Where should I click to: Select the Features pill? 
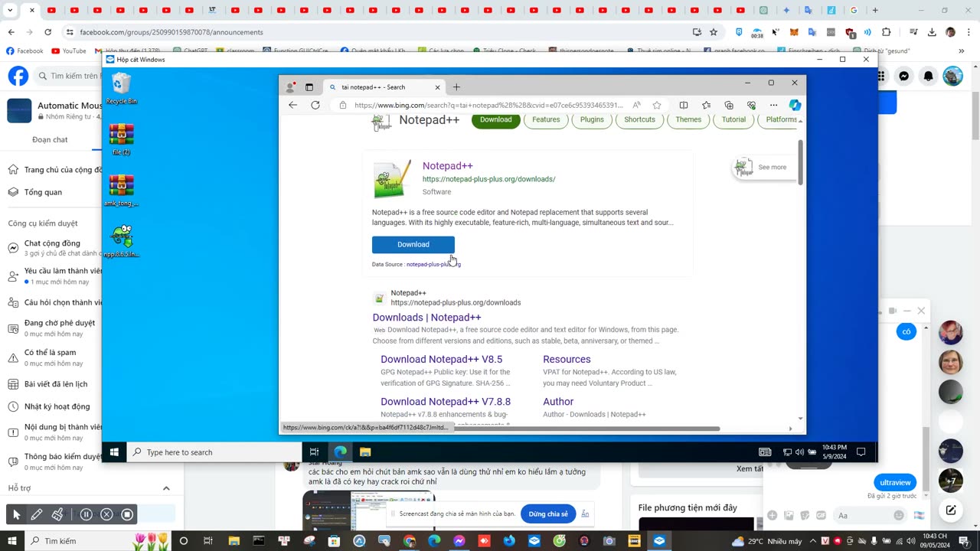[546, 120]
